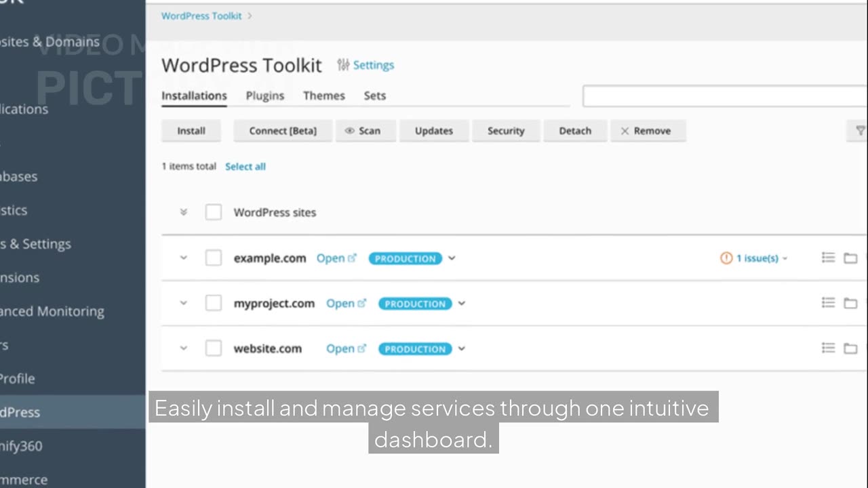Open the file manager folder for website.com
This screenshot has height=488, width=868.
(x=850, y=348)
